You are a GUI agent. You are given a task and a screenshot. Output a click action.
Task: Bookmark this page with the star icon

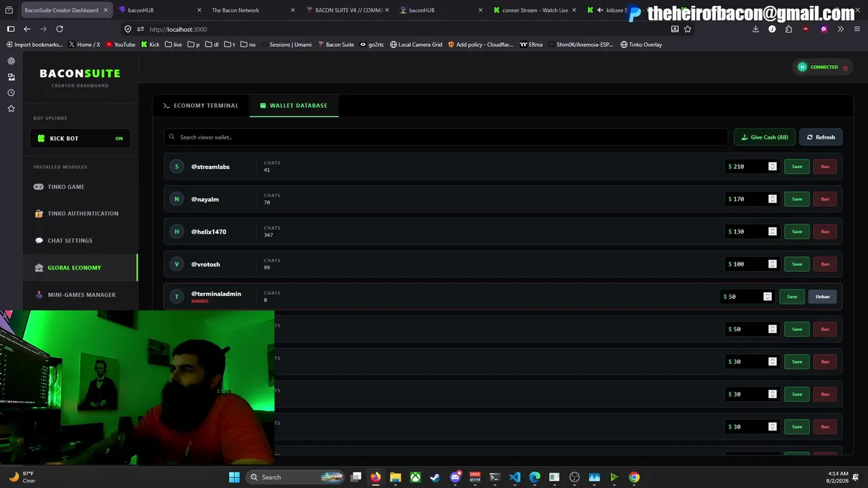pos(688,29)
